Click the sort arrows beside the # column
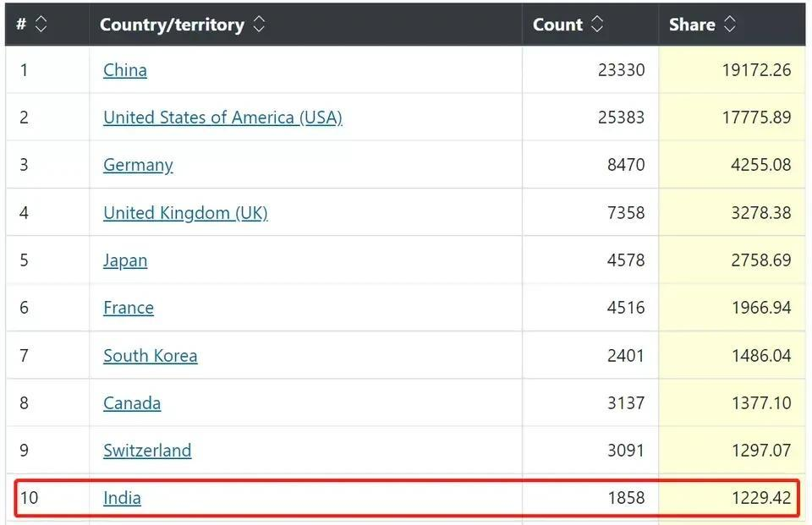The width and height of the screenshot is (812, 525). click(41, 25)
